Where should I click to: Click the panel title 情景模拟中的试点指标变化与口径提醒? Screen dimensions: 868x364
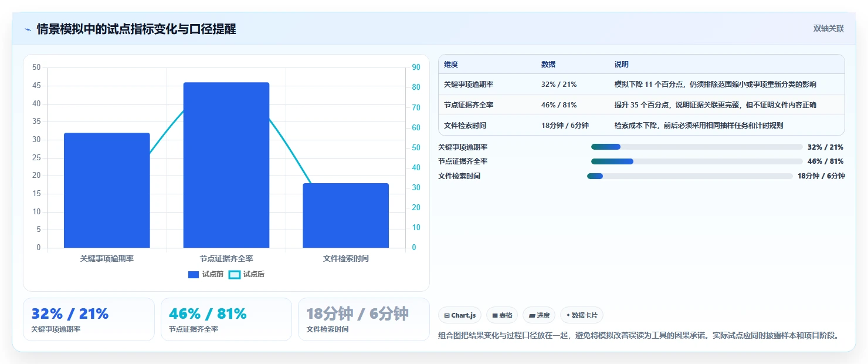click(136, 29)
